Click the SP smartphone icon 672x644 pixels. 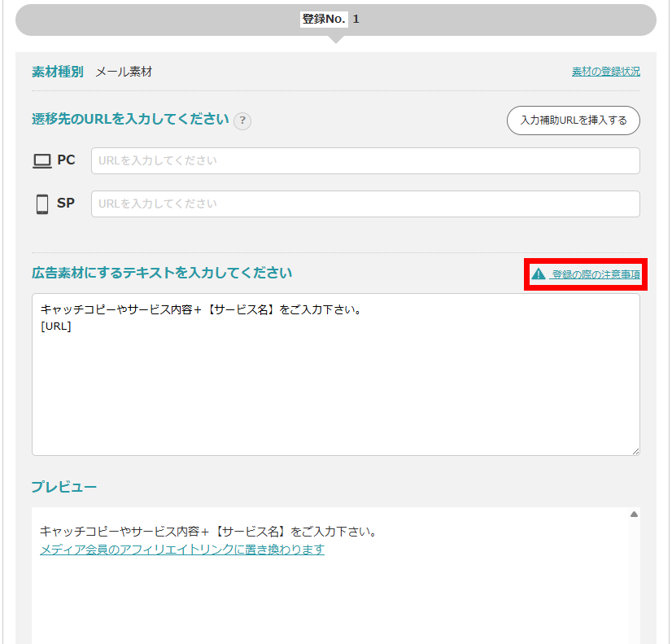click(x=42, y=204)
